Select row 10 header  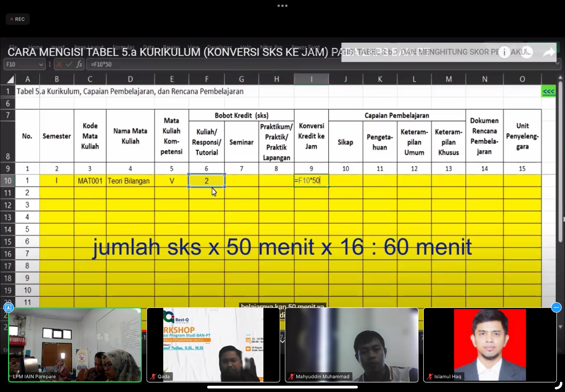(8, 181)
